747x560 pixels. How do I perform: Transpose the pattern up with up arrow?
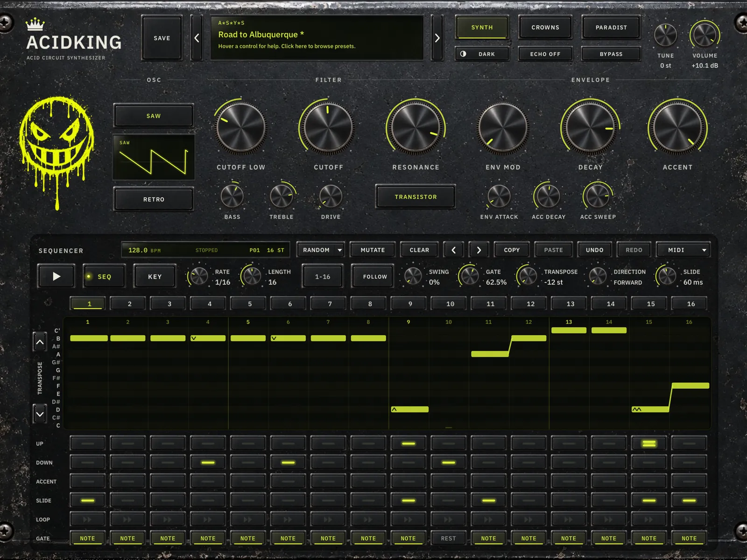click(40, 342)
